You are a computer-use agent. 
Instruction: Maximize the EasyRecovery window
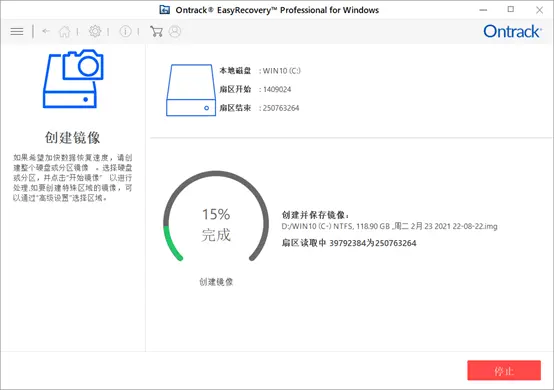511,10
